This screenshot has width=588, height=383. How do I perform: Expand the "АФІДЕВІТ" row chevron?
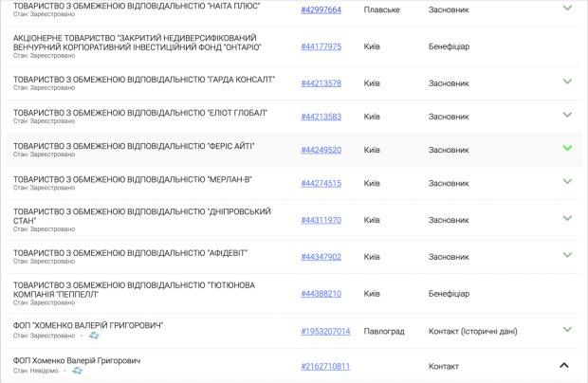click(x=567, y=255)
